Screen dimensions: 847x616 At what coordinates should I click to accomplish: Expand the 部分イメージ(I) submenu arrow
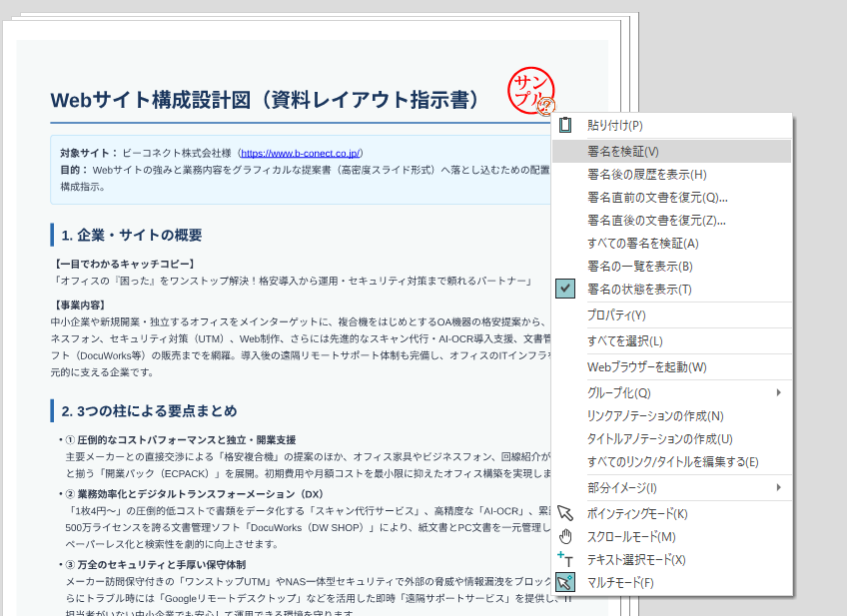778,487
